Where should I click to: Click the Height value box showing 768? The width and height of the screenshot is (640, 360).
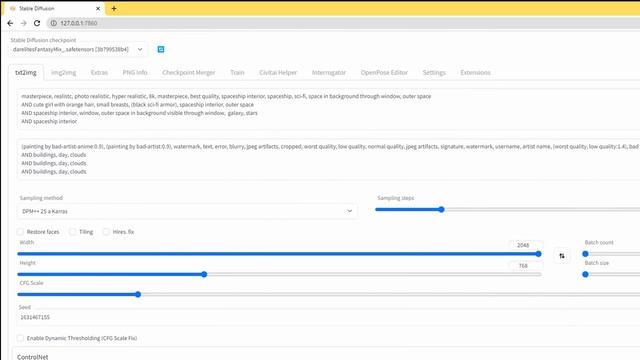pyautogui.click(x=526, y=265)
